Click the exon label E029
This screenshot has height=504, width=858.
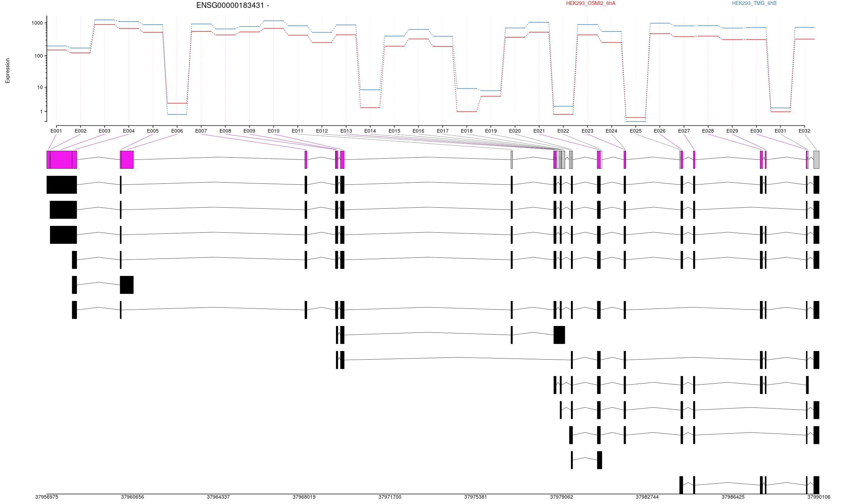732,131
